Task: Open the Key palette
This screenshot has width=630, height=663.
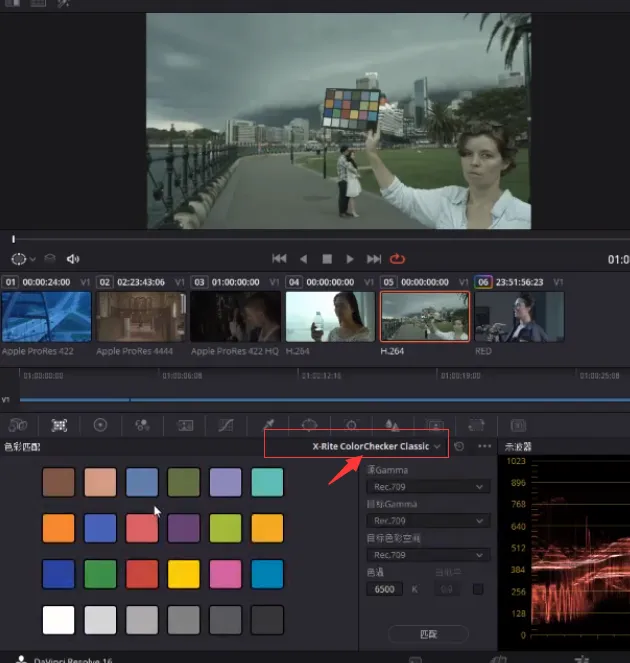Action: coord(434,425)
